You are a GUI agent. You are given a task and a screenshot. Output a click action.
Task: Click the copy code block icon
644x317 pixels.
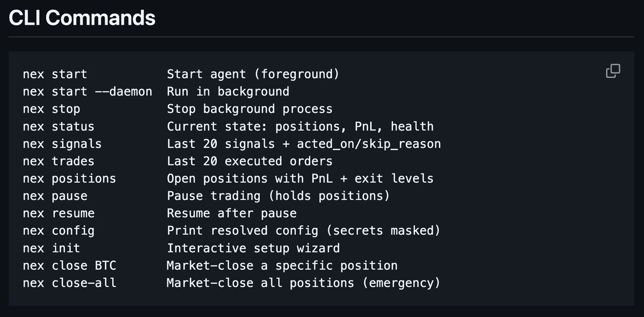[613, 71]
